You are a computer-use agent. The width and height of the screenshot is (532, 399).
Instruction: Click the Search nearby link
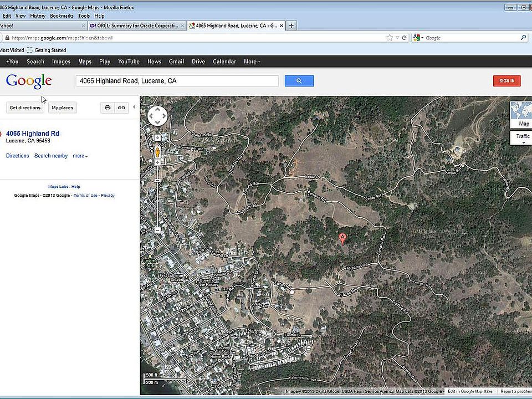tap(51, 156)
